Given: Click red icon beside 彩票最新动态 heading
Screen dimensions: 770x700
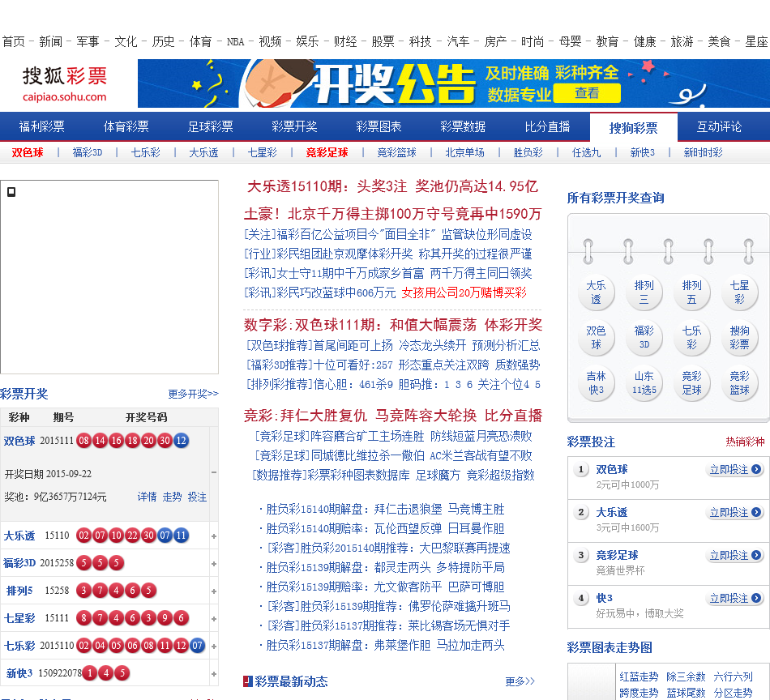Looking at the screenshot, I should click(248, 681).
